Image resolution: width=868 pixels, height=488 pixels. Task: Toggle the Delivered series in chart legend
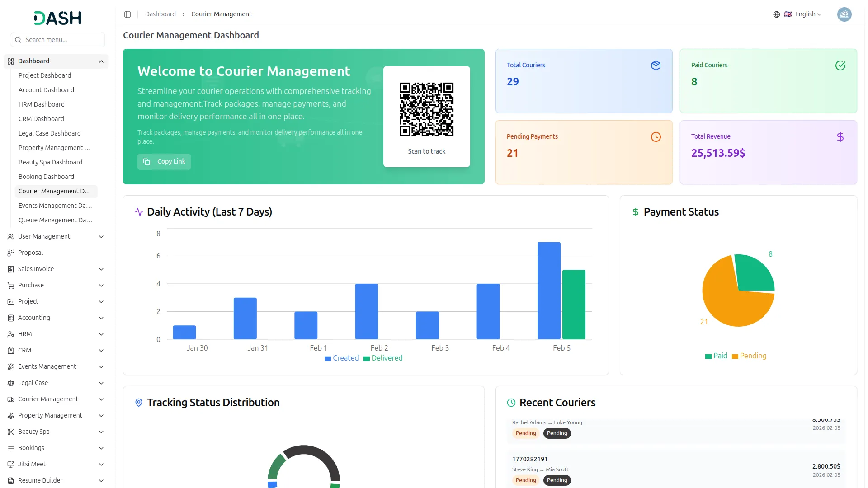point(382,358)
